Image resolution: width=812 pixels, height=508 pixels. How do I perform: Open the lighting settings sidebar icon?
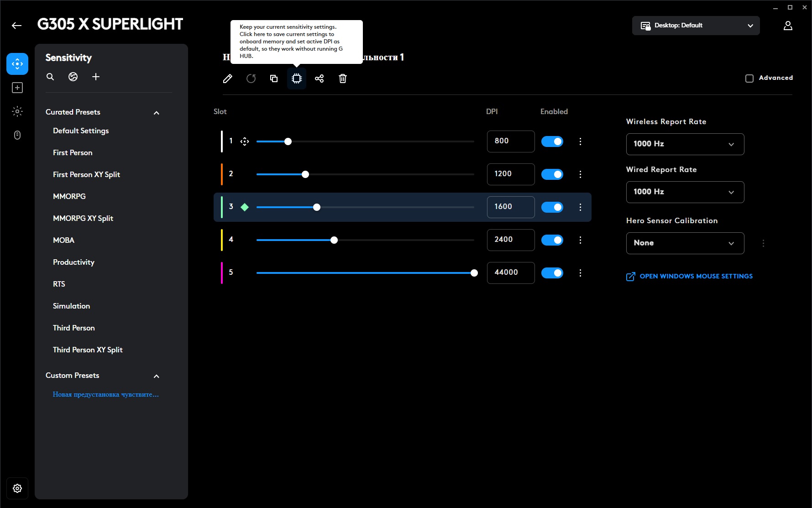17,111
